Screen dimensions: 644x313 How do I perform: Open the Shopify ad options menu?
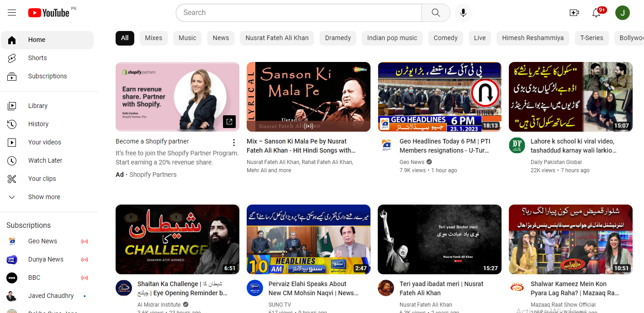234,142
